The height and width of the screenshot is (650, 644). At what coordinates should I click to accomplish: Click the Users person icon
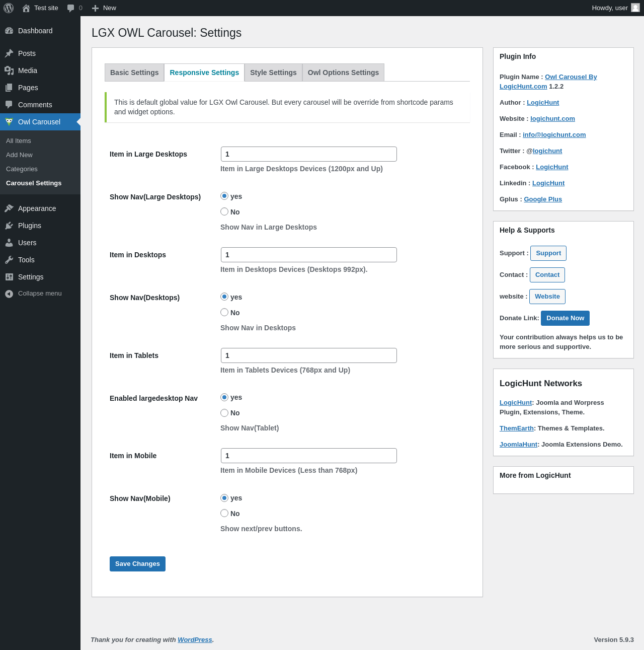(x=9, y=243)
